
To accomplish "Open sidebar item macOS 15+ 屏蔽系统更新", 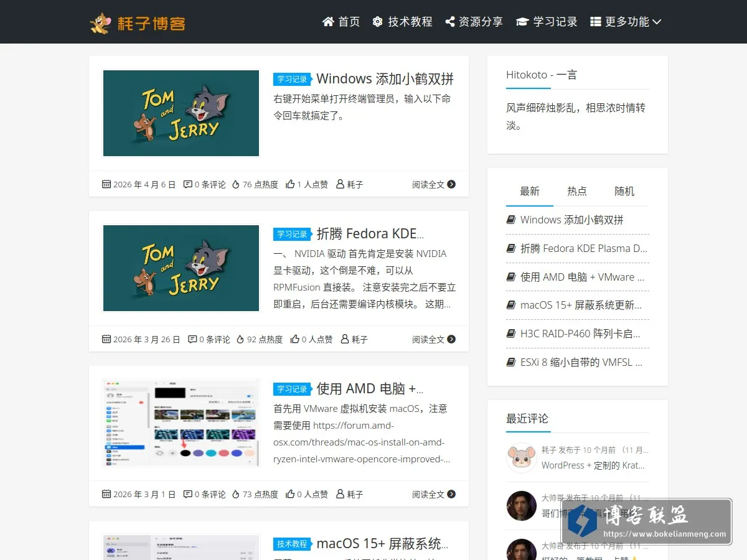I will point(581,305).
